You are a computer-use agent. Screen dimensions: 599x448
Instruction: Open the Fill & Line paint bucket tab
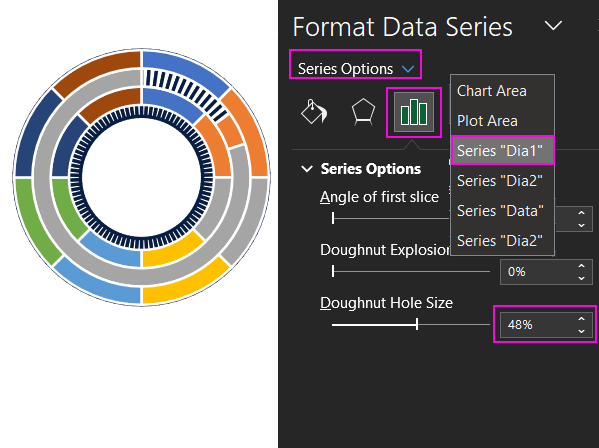(314, 112)
